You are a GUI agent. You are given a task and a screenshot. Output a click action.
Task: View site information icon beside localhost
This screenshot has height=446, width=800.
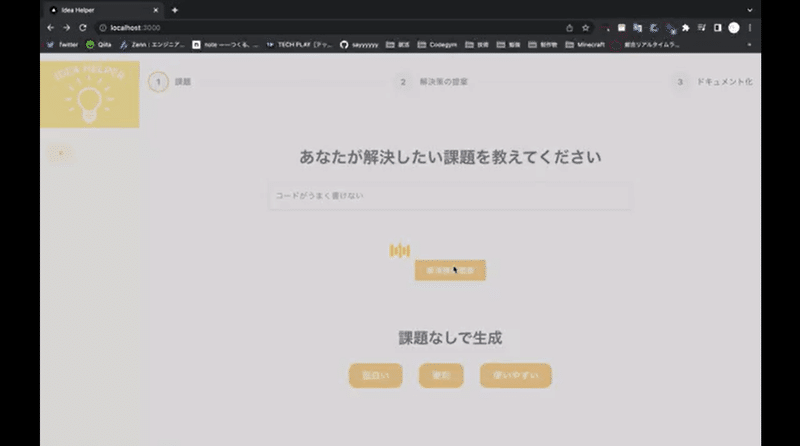[x=103, y=28]
